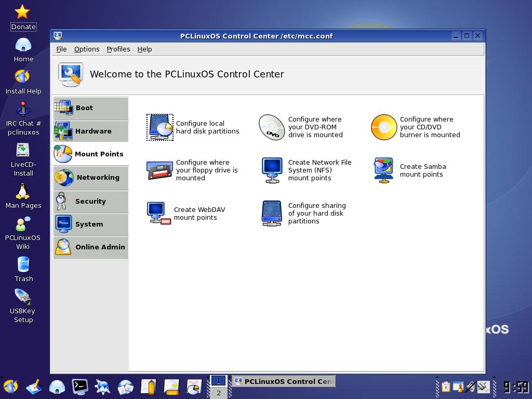Launch the terminal from the panel
This screenshot has height=399, width=532.
point(80,387)
